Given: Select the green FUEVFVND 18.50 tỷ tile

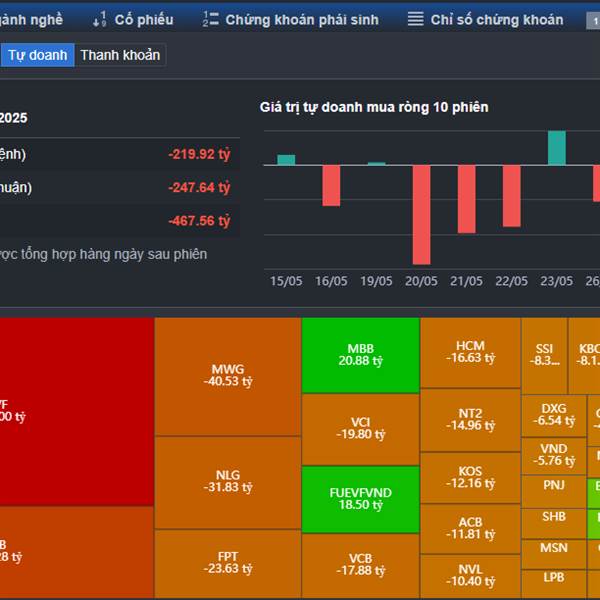Looking at the screenshot, I should click(360, 499).
